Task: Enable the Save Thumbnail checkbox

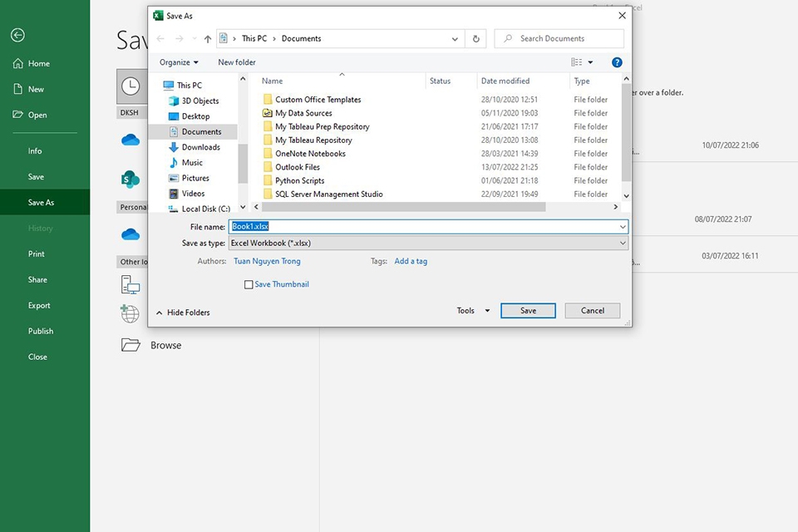Action: click(x=249, y=284)
